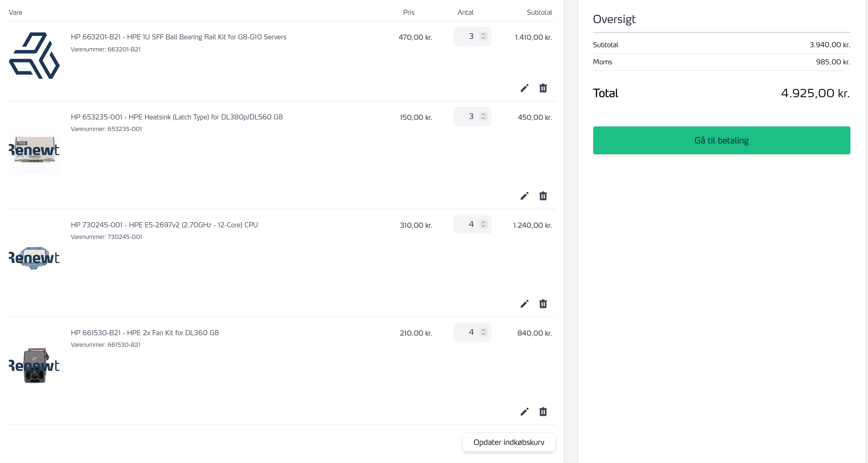Click the Fan Kit product thumbnail
Viewport: 868px width, 463px height.
34,365
